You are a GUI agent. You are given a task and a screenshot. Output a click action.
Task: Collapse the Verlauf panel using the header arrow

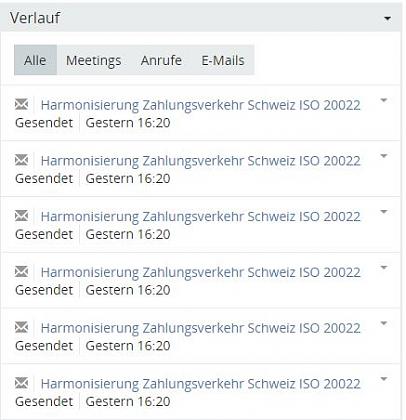coord(387,18)
